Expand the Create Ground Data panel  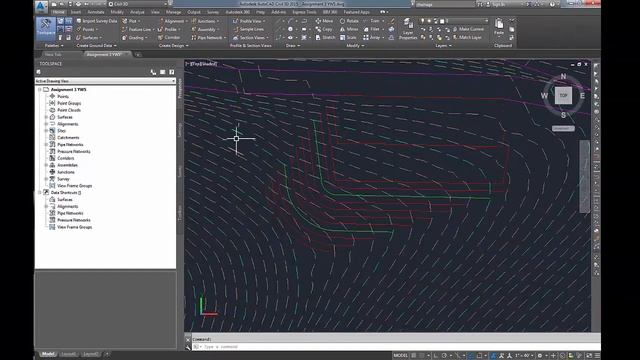click(96, 46)
